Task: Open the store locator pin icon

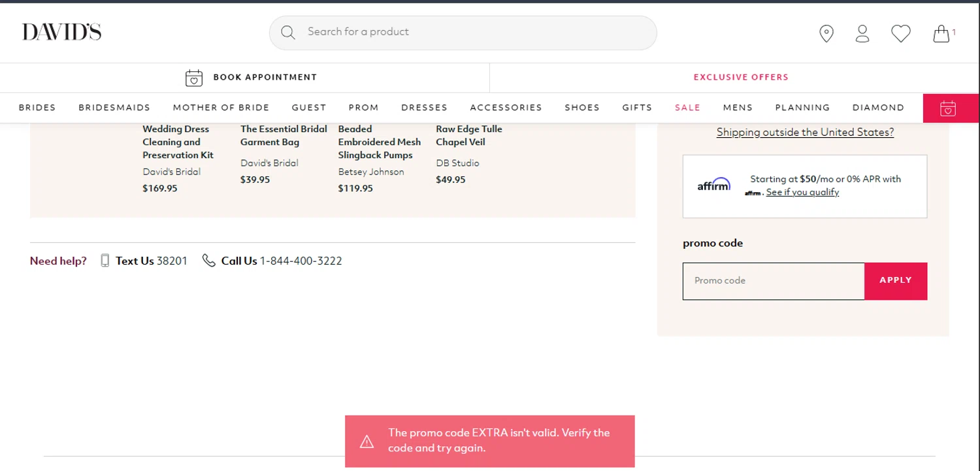Action: (826, 33)
